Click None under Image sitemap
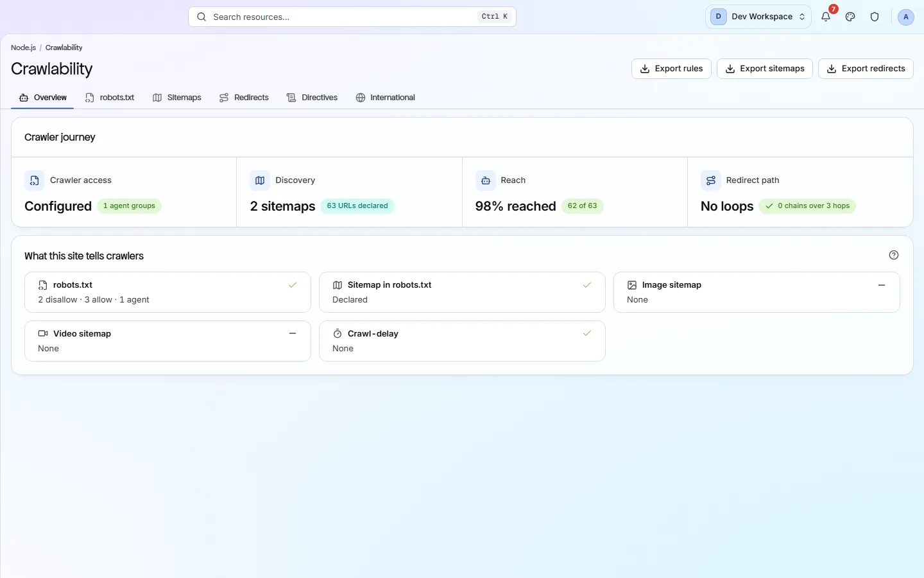The image size is (924, 578). pos(637,300)
